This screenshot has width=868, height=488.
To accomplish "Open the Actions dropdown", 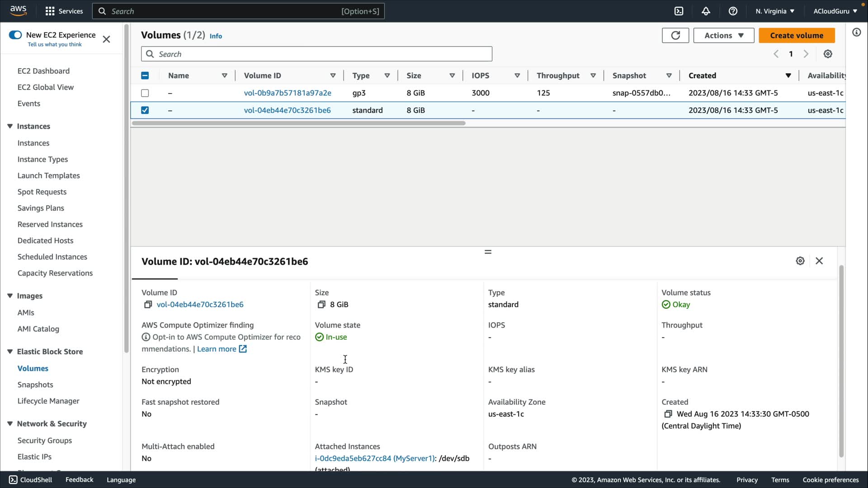I will [723, 35].
